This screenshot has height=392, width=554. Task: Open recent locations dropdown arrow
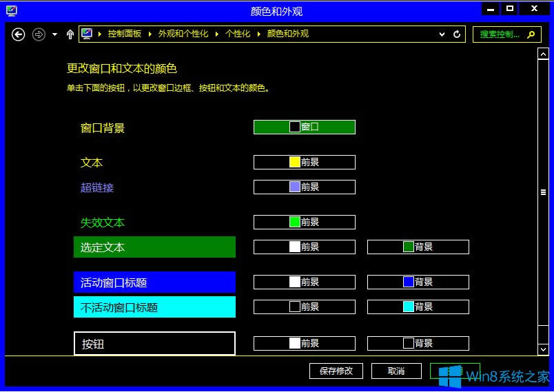click(x=54, y=34)
